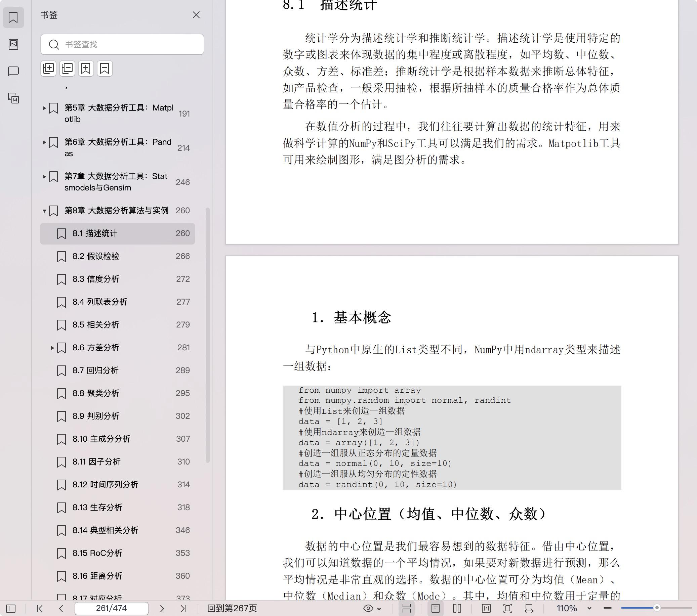Go to bookmark 8.15 RoC分析
The image size is (697, 616).
click(x=118, y=553)
